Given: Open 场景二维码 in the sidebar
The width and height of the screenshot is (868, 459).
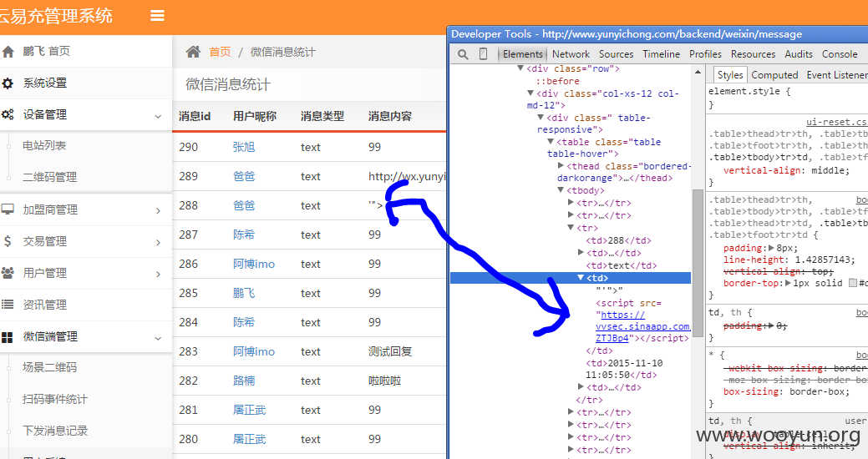Looking at the screenshot, I should pos(50,367).
